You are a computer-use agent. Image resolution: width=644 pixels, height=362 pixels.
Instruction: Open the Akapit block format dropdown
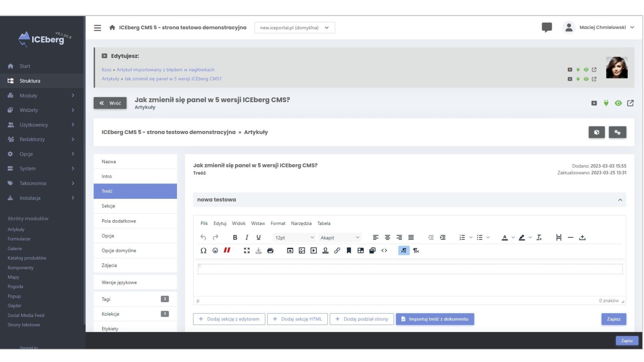[339, 238]
